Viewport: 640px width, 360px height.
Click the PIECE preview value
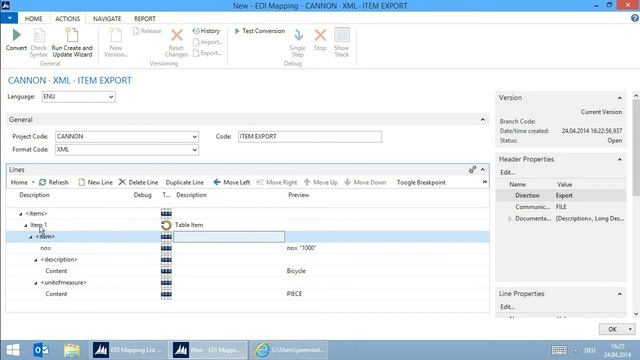[x=294, y=294]
